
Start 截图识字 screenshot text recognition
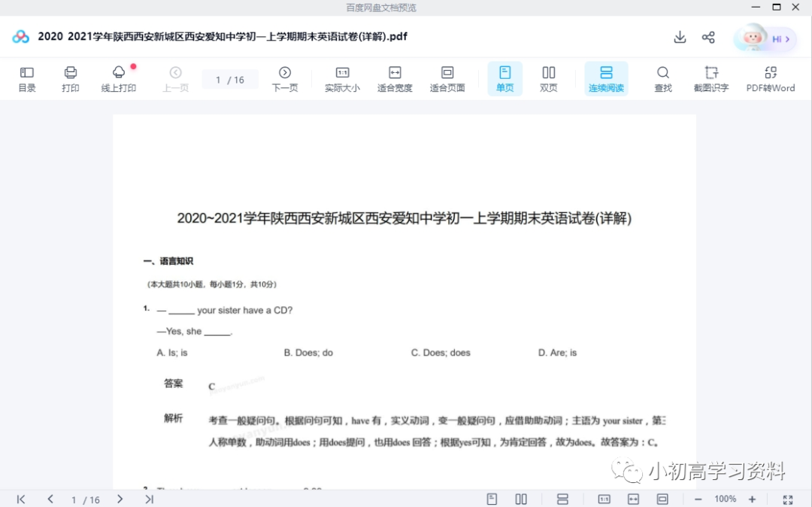711,79
